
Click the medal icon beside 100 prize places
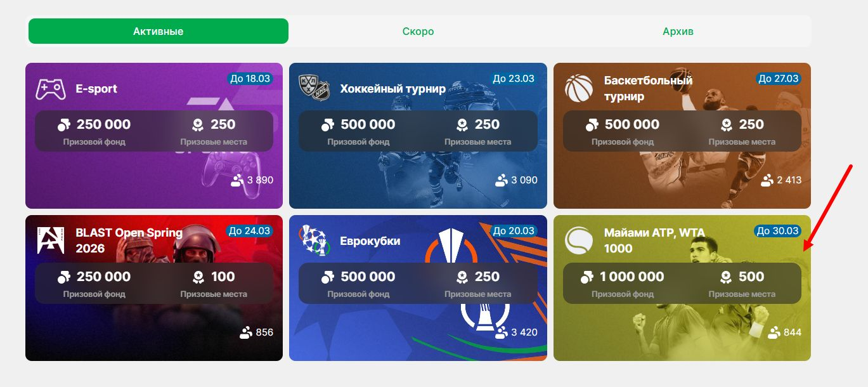pos(198,277)
